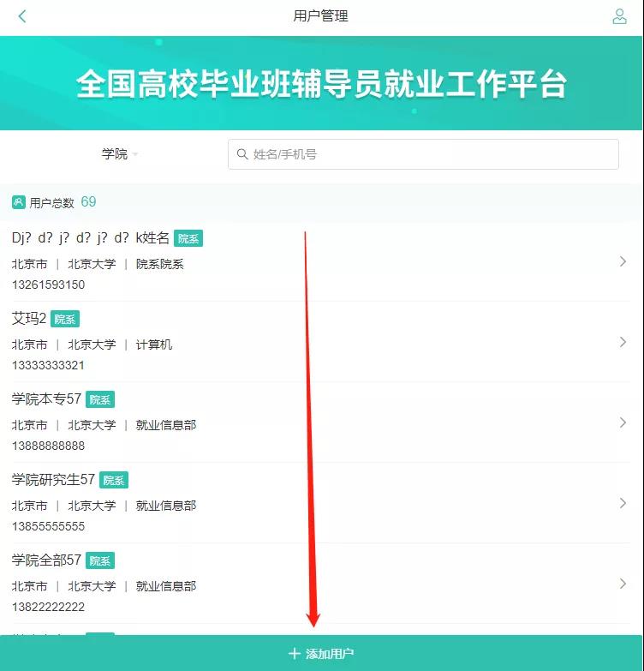Open details arrow for 艾玛2
Viewport: 644px width, 671px height.
pyautogui.click(x=623, y=342)
